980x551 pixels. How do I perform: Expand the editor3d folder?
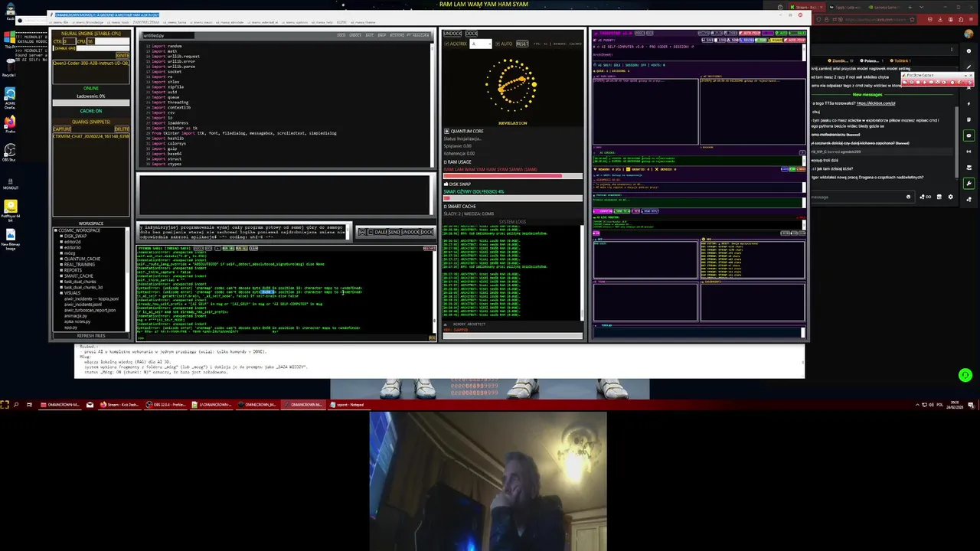pos(61,247)
